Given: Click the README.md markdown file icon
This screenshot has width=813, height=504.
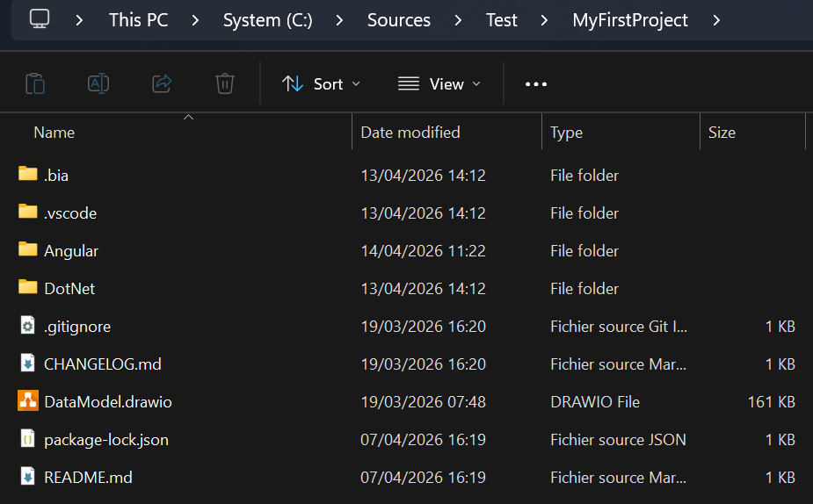Looking at the screenshot, I should click(27, 477).
